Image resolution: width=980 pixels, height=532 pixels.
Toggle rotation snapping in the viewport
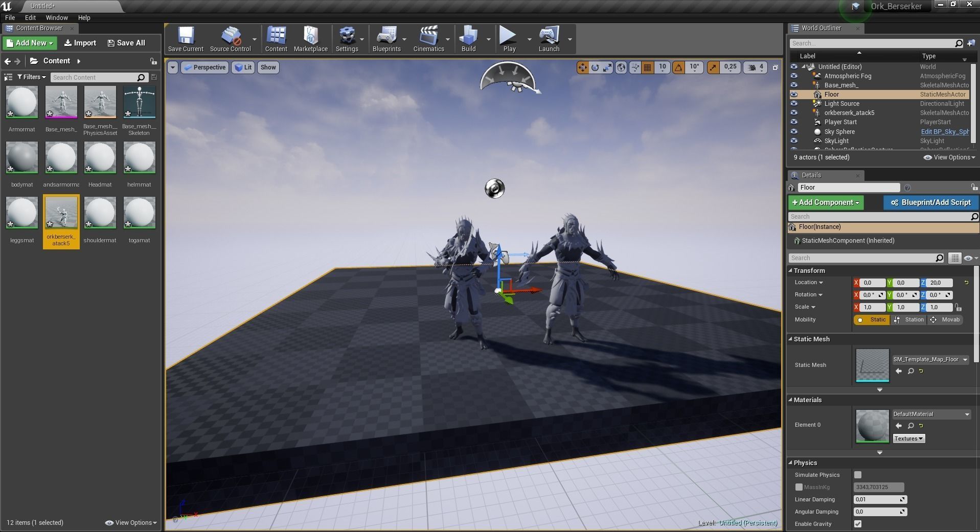679,67
